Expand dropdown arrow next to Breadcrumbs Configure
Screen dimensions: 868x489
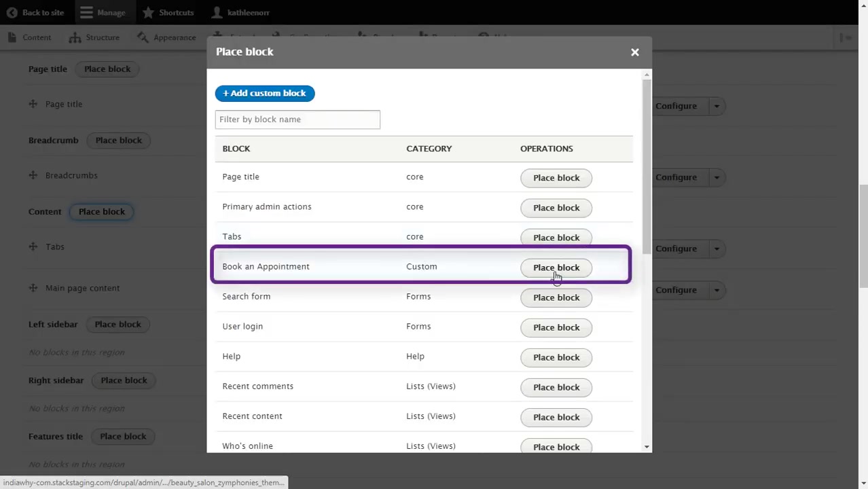(x=716, y=177)
